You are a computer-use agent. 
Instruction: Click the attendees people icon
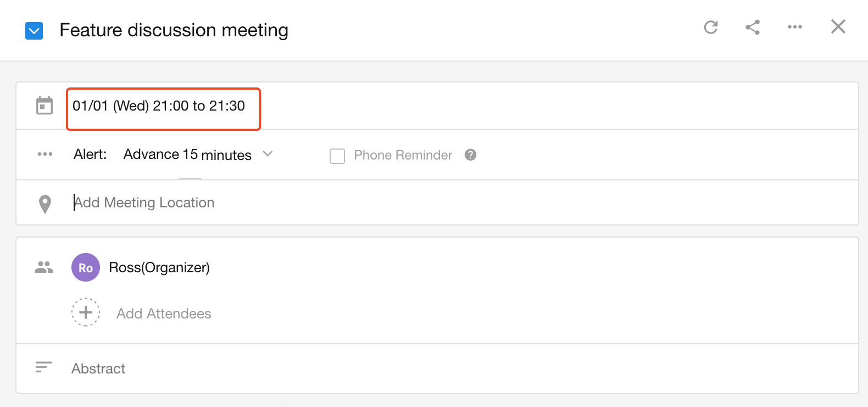click(44, 267)
